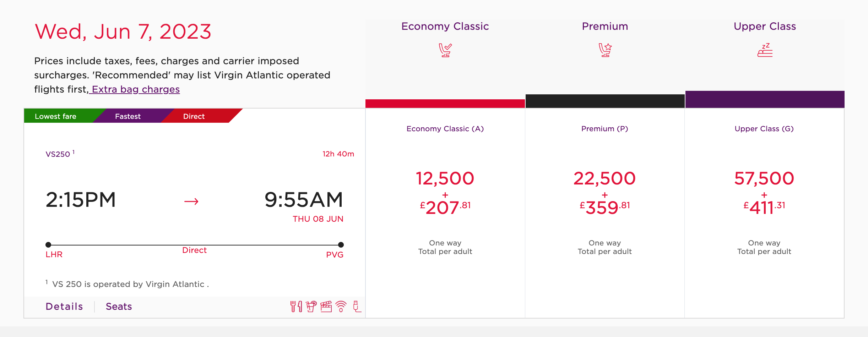Click the drinks glass amenity icon
This screenshot has height=337, width=868.
click(311, 306)
